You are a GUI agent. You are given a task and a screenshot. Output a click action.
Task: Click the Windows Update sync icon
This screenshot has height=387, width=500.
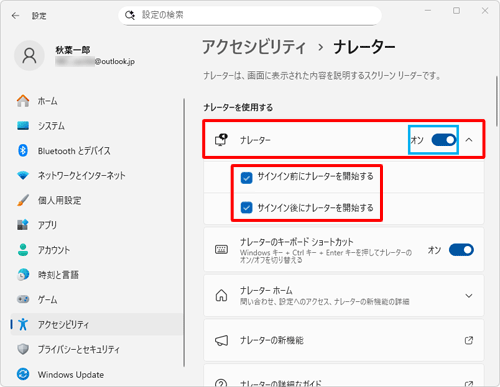tap(23, 374)
